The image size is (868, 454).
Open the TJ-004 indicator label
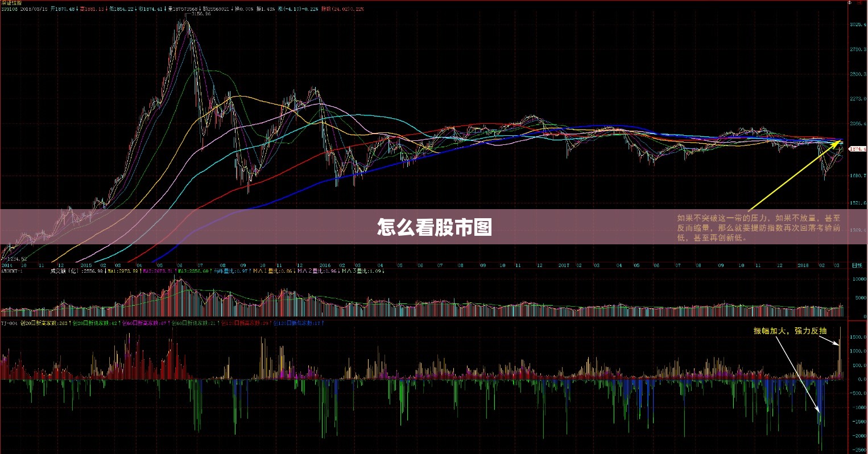pyautogui.click(x=9, y=323)
